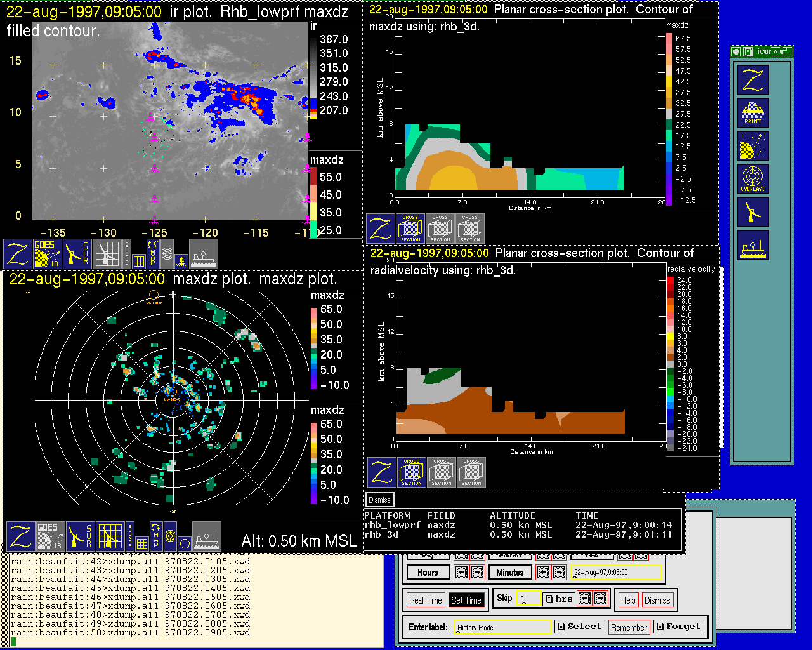Click the ship platform icon in the icon bar
Viewport: 812px width, 650px height.
(x=752, y=244)
